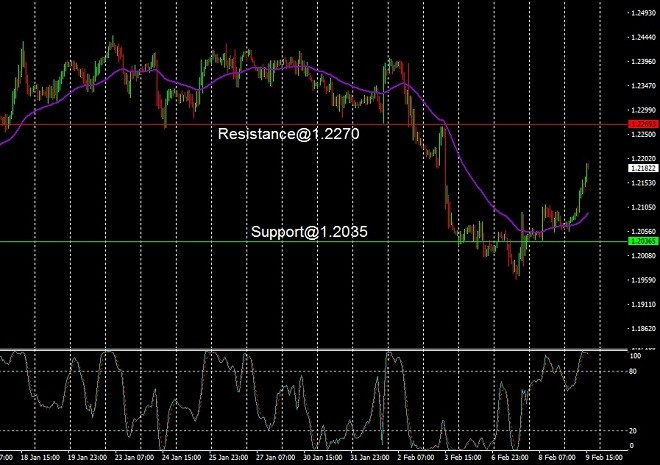This screenshot has width=660, height=465.
Task: Click the oscillator 0 level label
Action: point(631,446)
